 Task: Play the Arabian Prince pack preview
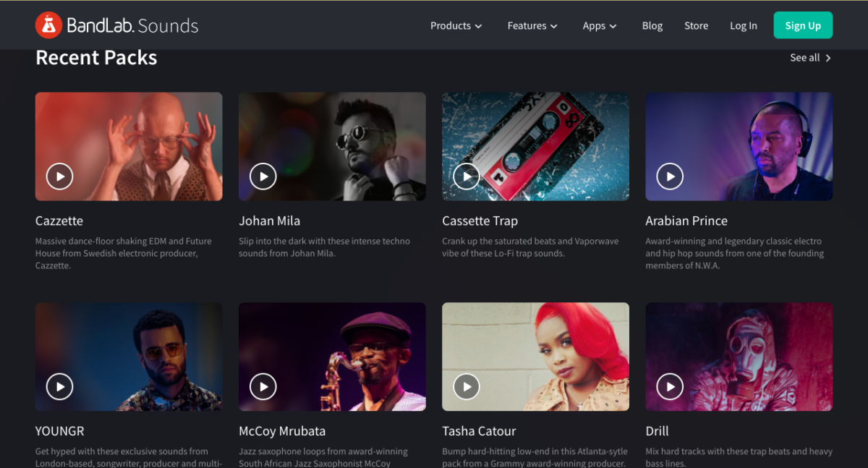[x=670, y=176]
